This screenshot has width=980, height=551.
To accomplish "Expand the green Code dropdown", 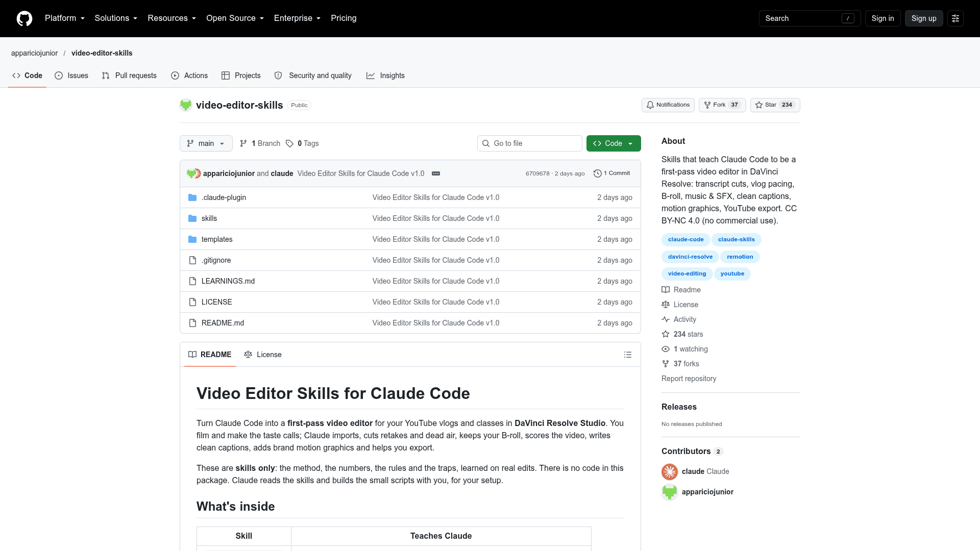I will 614,143.
